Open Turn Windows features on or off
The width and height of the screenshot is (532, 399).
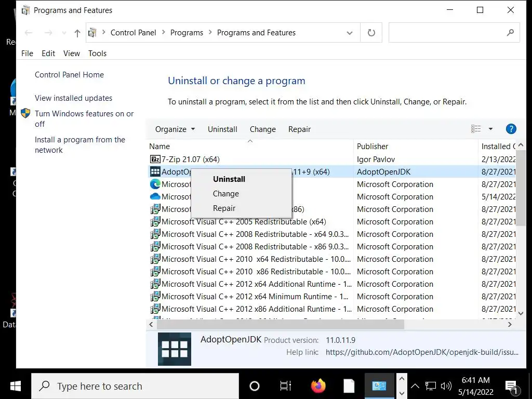click(84, 119)
